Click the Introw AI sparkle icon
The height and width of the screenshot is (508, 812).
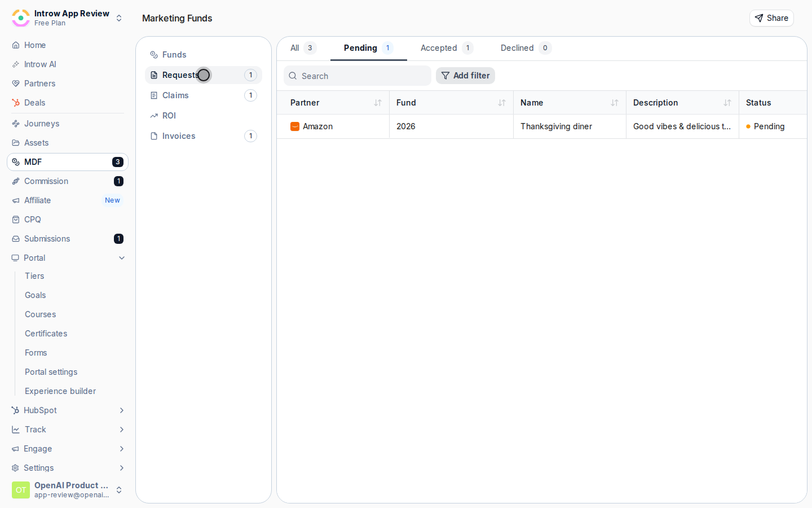coord(16,64)
